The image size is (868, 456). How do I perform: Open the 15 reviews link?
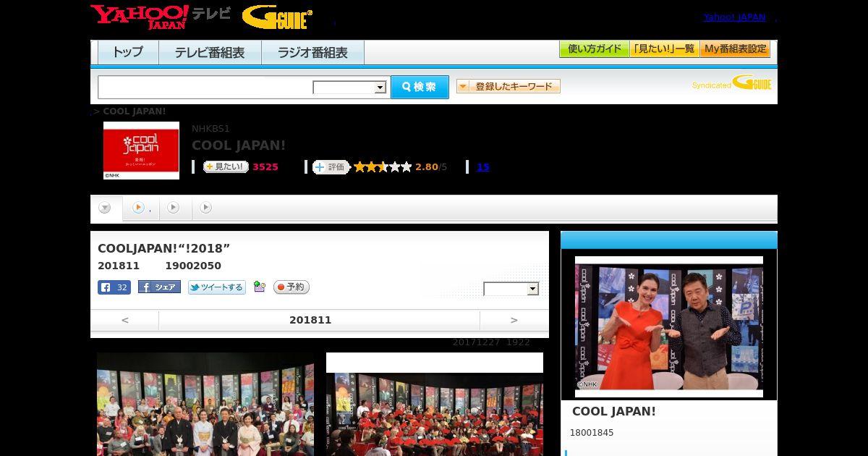click(482, 166)
